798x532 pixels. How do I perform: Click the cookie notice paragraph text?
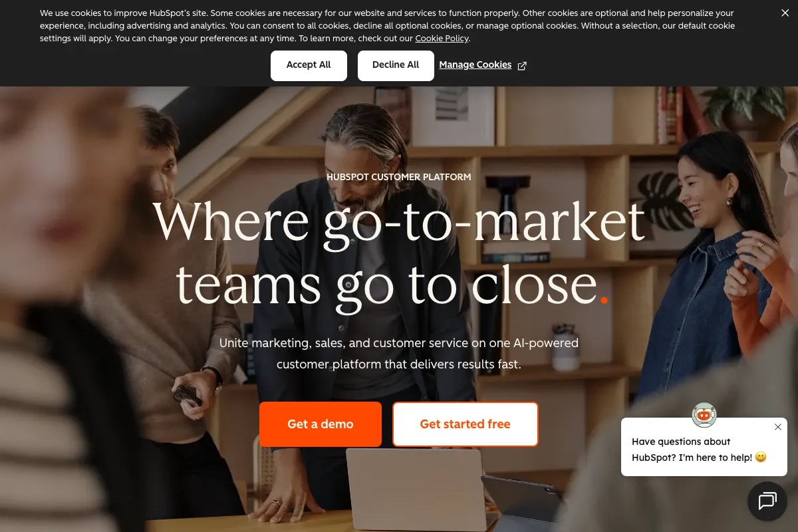point(388,26)
